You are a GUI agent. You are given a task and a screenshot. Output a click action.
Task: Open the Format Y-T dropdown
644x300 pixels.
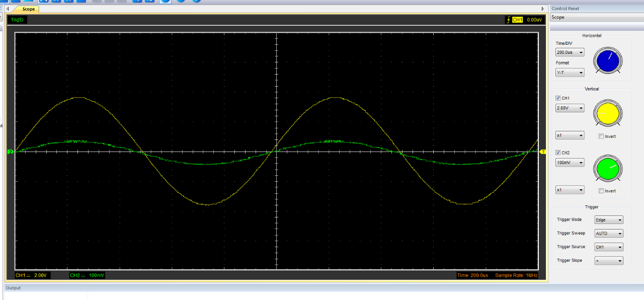(570, 72)
